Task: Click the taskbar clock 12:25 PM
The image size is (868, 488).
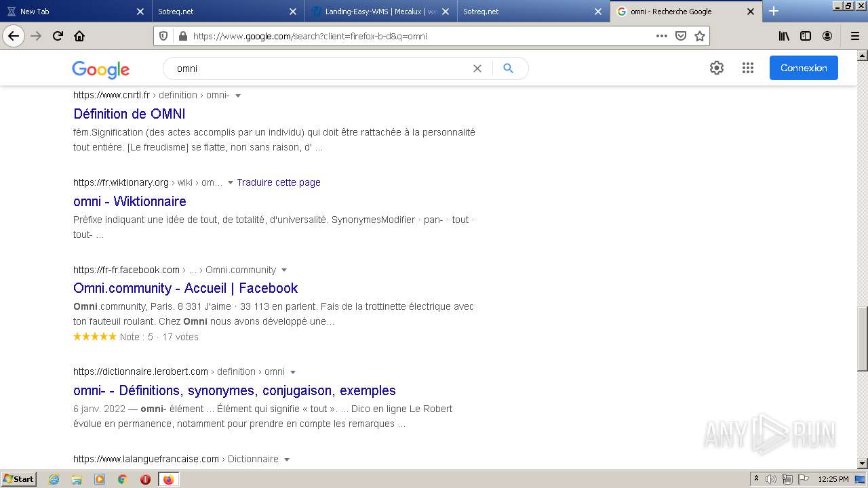Action: 833,479
